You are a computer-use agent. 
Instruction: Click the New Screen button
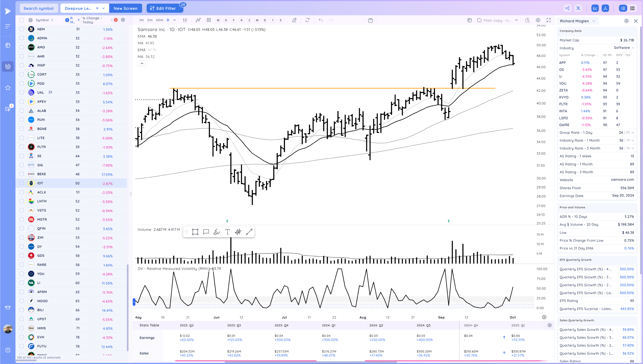126,8
